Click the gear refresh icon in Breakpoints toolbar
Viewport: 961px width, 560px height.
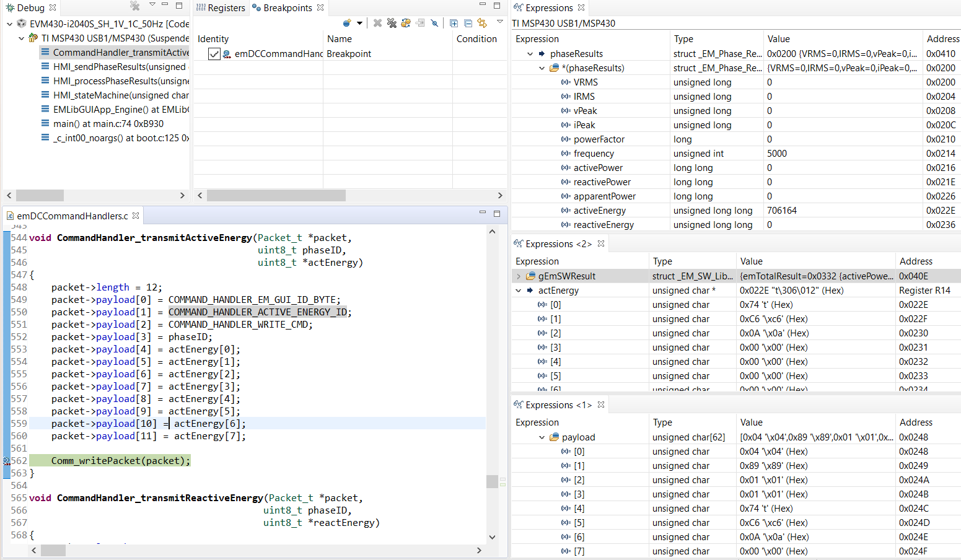tap(406, 23)
